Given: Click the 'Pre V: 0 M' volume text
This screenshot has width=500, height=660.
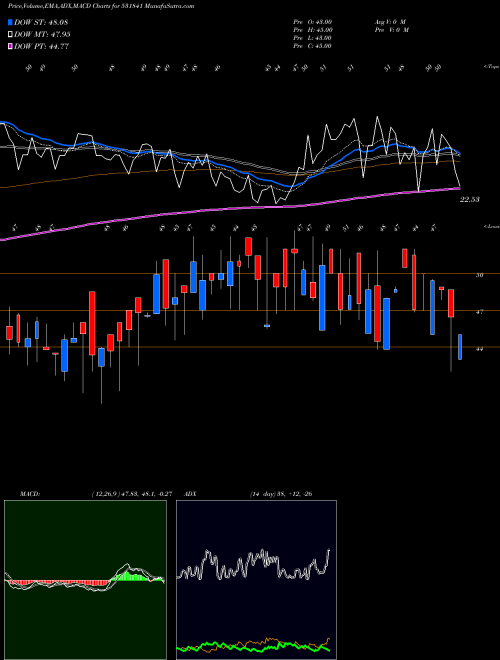Looking at the screenshot, I should pyautogui.click(x=391, y=30).
